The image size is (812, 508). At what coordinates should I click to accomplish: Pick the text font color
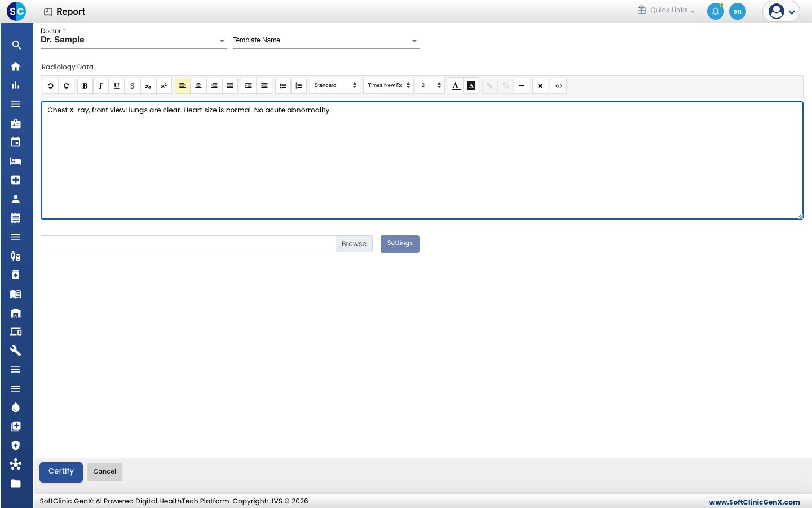click(456, 86)
